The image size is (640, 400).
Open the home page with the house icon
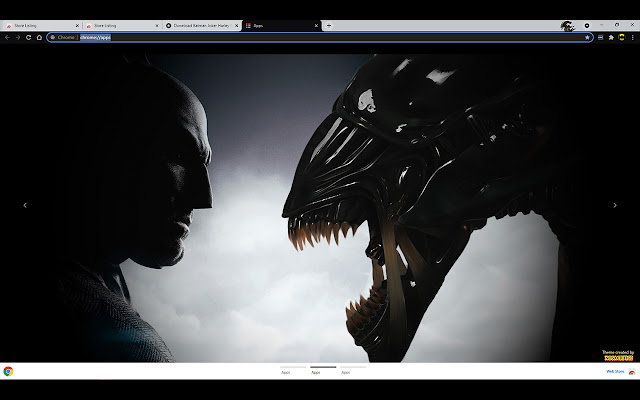click(x=39, y=38)
